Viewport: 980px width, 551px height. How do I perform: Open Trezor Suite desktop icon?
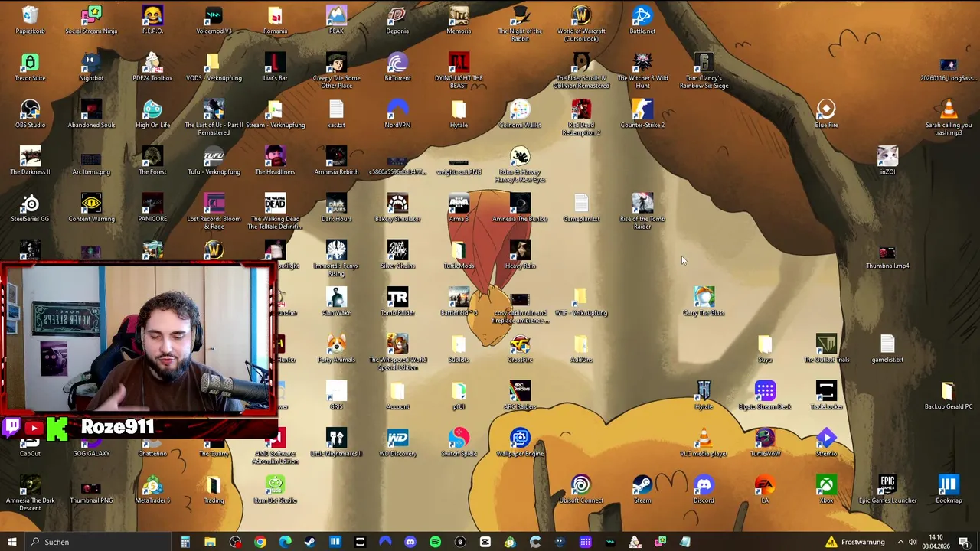[x=30, y=67]
